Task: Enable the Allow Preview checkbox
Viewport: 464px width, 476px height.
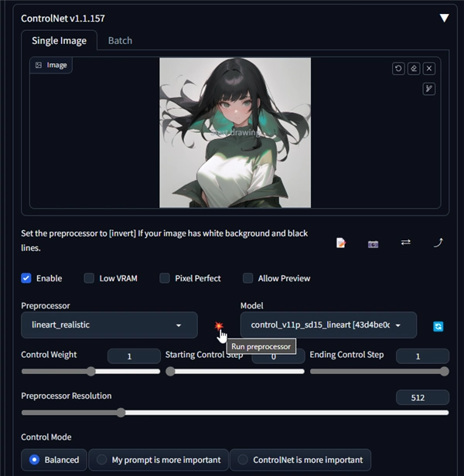Action: [x=247, y=278]
